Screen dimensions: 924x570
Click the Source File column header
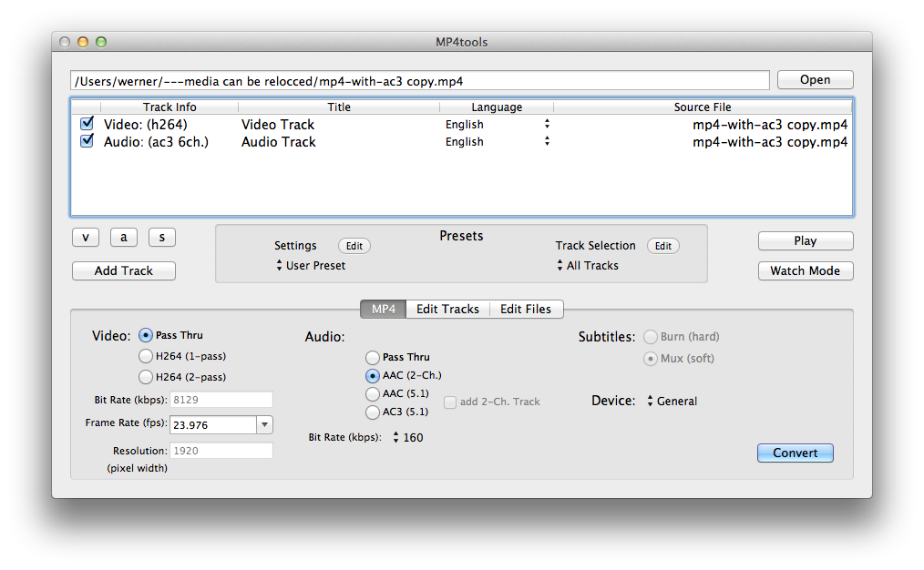[703, 107]
